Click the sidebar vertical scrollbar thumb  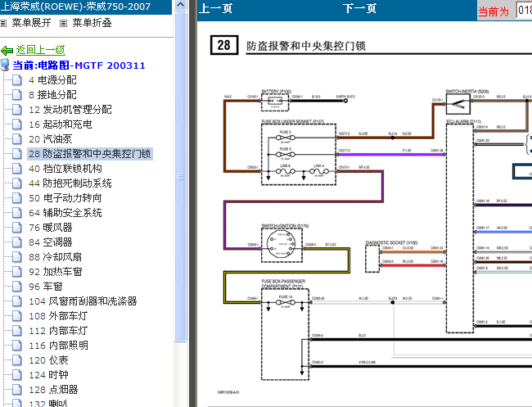tap(181, 177)
